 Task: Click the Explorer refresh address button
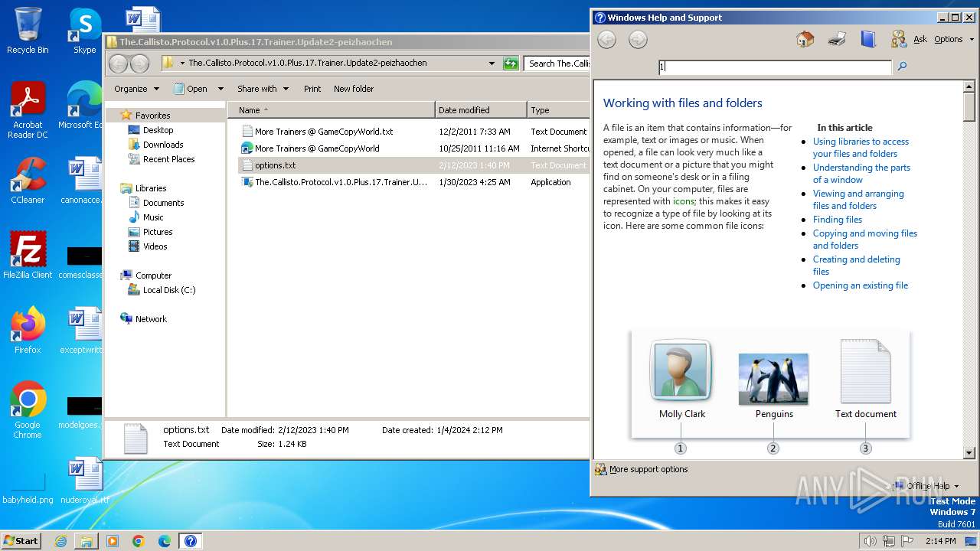[x=511, y=64]
